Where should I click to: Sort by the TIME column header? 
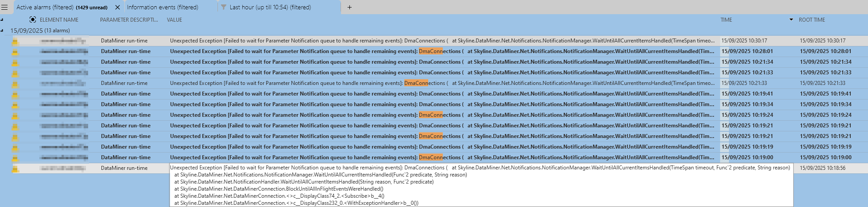point(726,19)
